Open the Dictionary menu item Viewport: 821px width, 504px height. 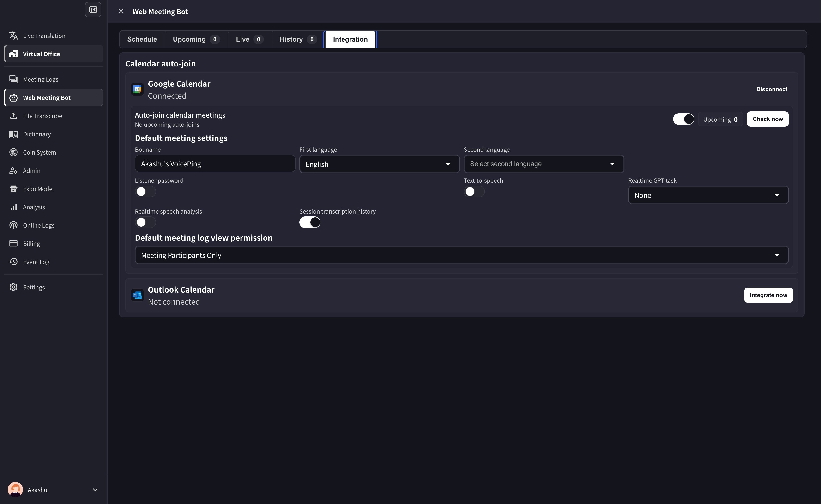tap(53, 134)
